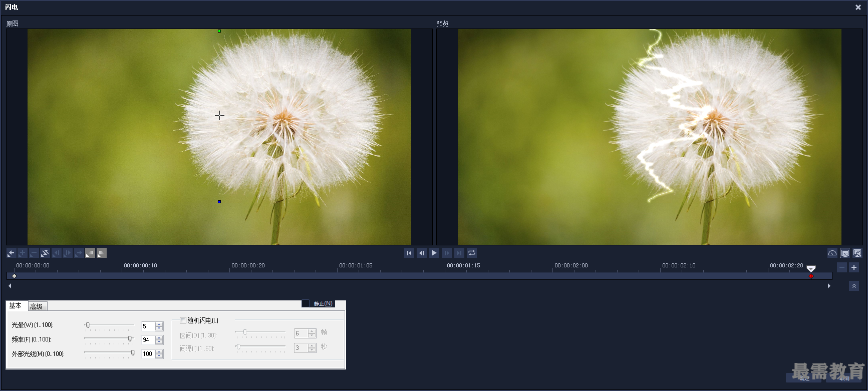Click the fade-in icon
868x391 pixels.
90,253
